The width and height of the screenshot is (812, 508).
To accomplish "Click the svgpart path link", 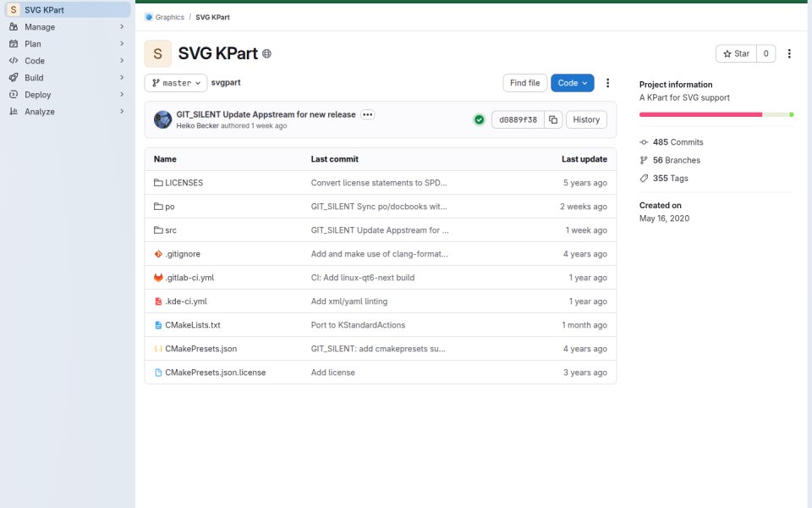I will [226, 82].
